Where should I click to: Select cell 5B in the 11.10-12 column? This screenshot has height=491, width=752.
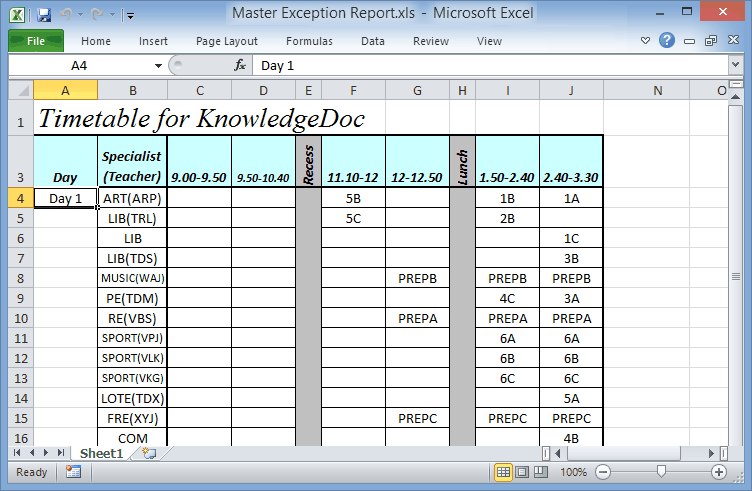tap(353, 198)
